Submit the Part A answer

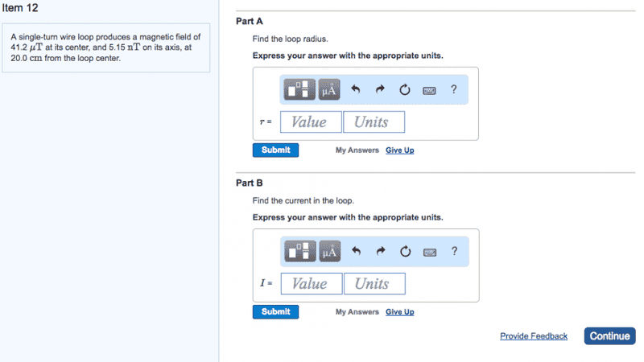point(275,150)
